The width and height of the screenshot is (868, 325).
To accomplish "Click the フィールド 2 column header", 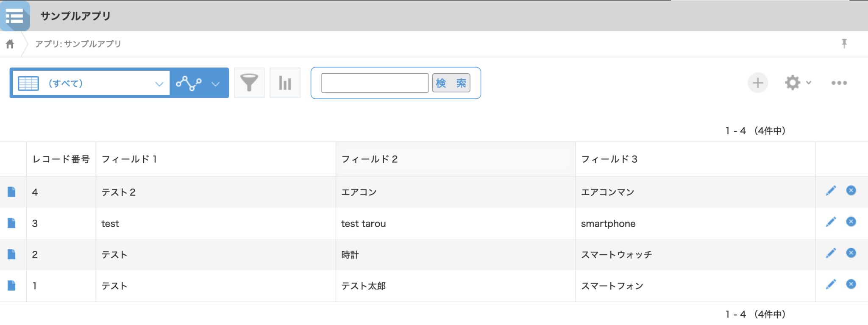I will tap(370, 159).
